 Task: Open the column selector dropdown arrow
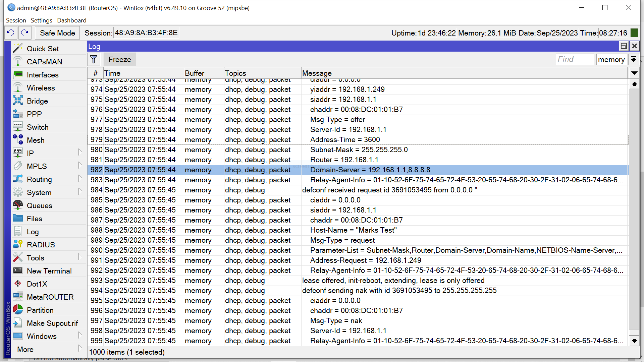pos(634,73)
